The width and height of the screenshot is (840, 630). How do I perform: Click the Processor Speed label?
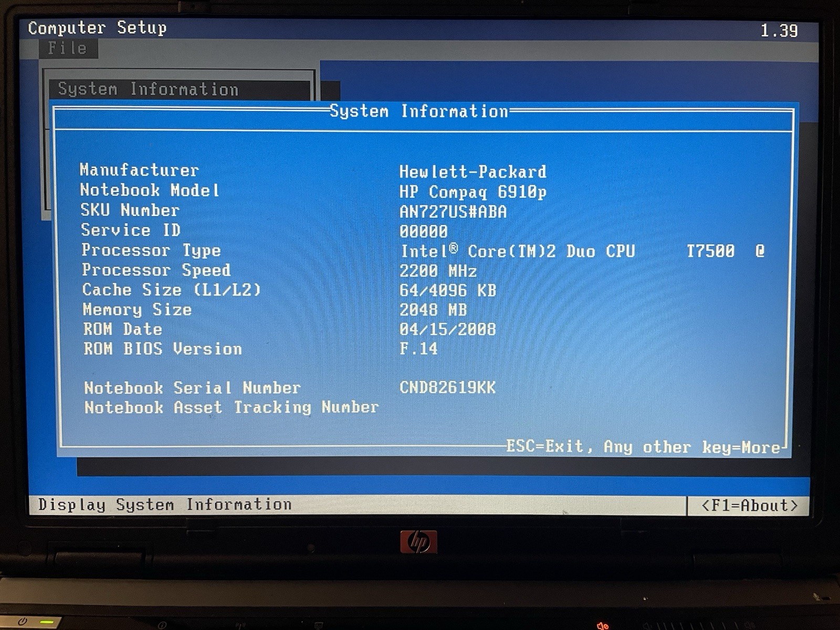156,270
